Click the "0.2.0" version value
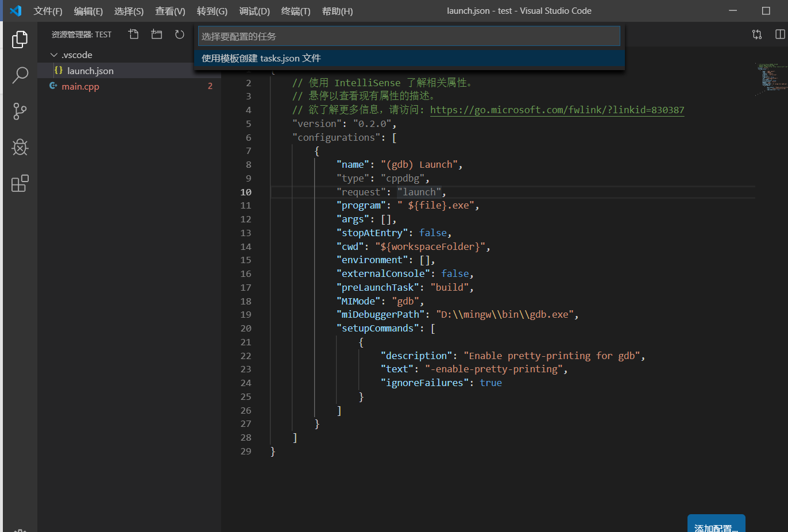The width and height of the screenshot is (788, 532). (x=372, y=124)
